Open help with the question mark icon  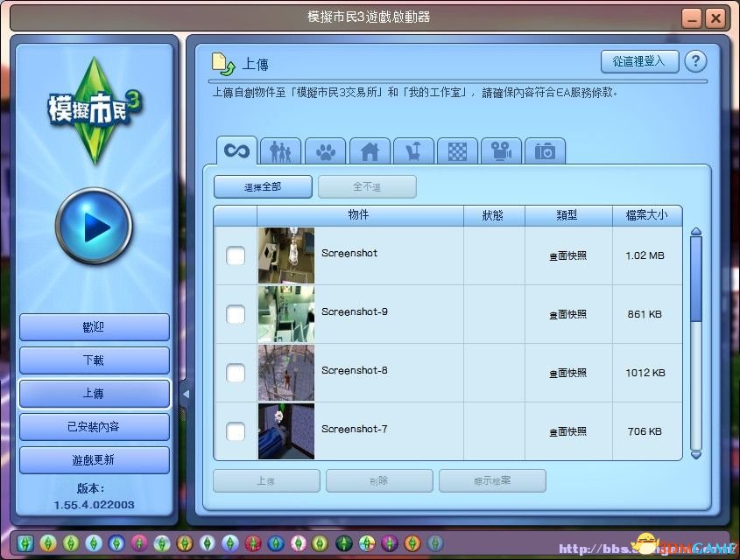695,61
